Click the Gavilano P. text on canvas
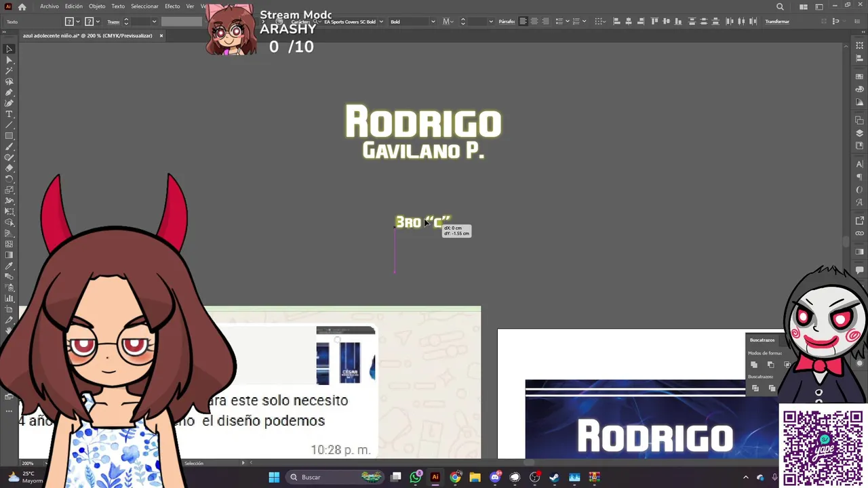The height and width of the screenshot is (488, 868). (423, 150)
